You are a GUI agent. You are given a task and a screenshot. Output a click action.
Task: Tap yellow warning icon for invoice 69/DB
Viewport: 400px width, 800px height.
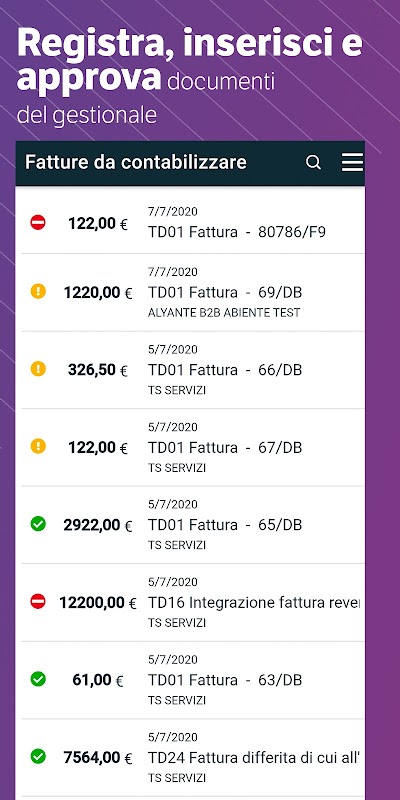point(38,291)
